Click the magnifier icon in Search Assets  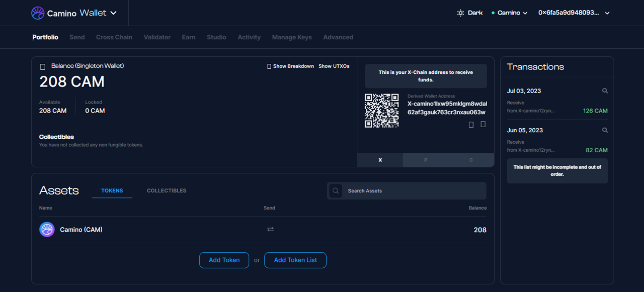tap(335, 191)
